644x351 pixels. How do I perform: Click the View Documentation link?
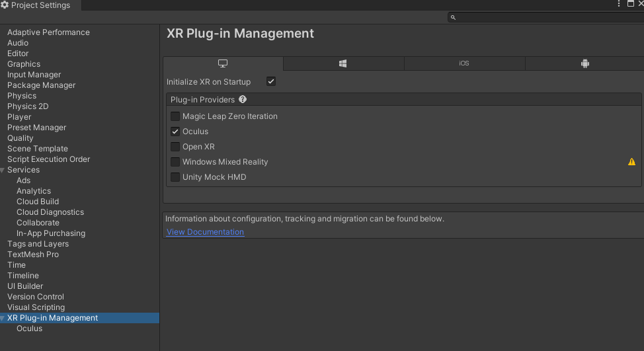(205, 232)
